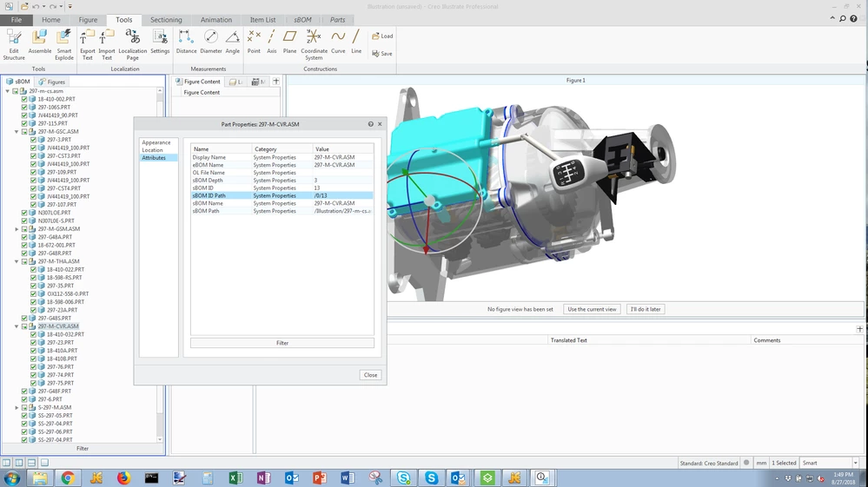Screen dimensions: 868x487
Task: Open Chrome from the taskbar
Action: pos(68,477)
